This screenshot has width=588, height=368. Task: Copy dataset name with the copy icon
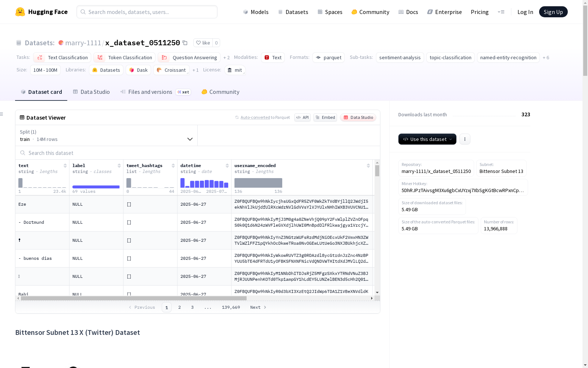185,43
